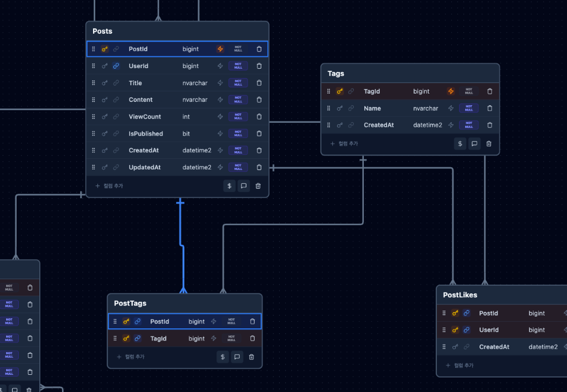Image resolution: width=567 pixels, height=392 pixels.
Task: Click the ViewCount column name field
Action: pyautogui.click(x=145, y=117)
